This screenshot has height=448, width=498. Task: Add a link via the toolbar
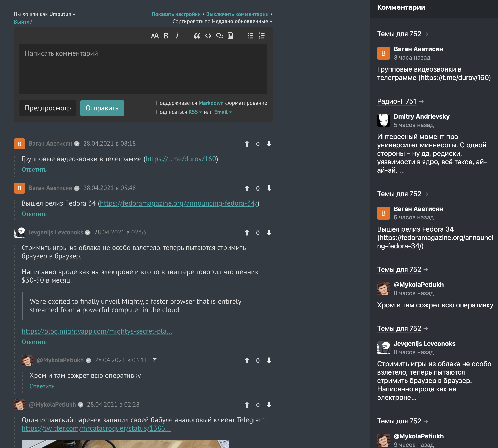tap(219, 36)
